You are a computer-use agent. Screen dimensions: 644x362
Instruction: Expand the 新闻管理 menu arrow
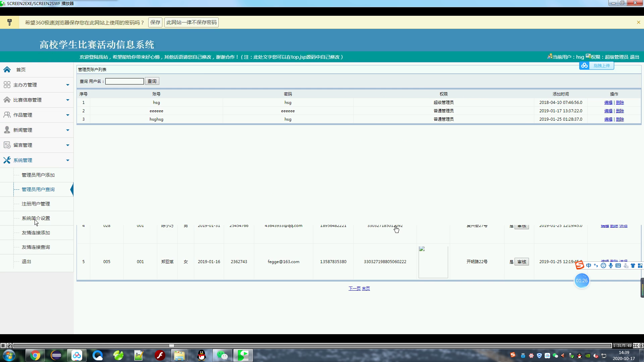pyautogui.click(x=67, y=130)
